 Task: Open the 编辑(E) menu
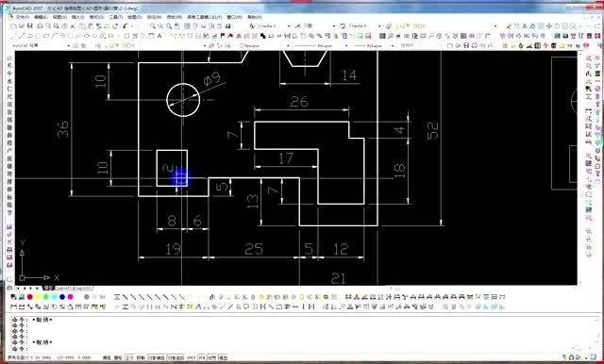click(x=41, y=17)
